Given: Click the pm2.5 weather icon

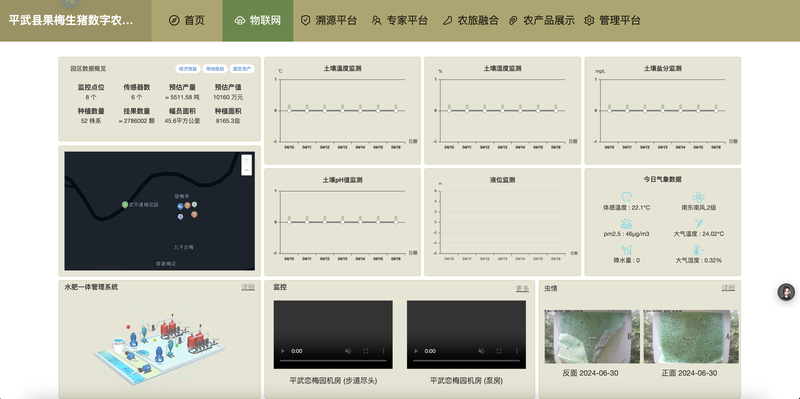Looking at the screenshot, I should point(627,223).
